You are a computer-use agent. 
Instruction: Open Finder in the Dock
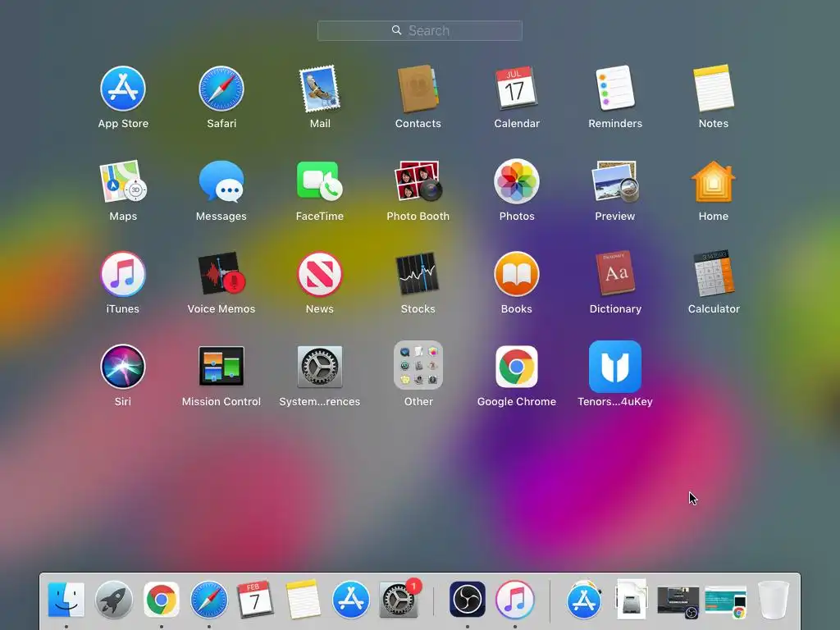(x=66, y=600)
